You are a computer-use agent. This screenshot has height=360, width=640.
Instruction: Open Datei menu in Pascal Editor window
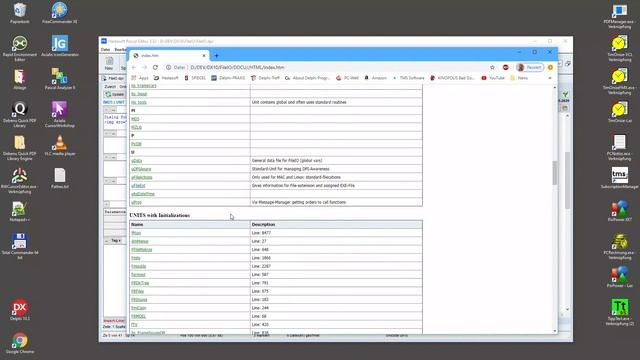(106, 50)
